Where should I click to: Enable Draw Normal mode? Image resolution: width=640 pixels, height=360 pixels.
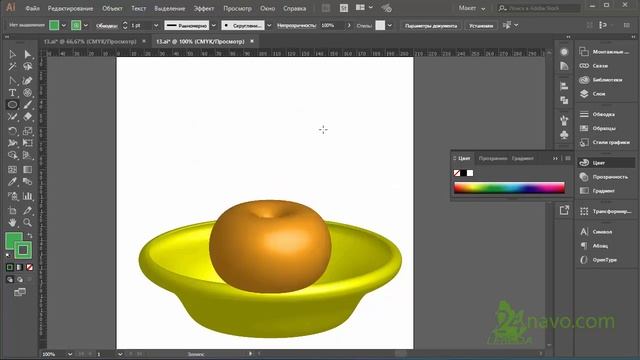tap(10, 280)
